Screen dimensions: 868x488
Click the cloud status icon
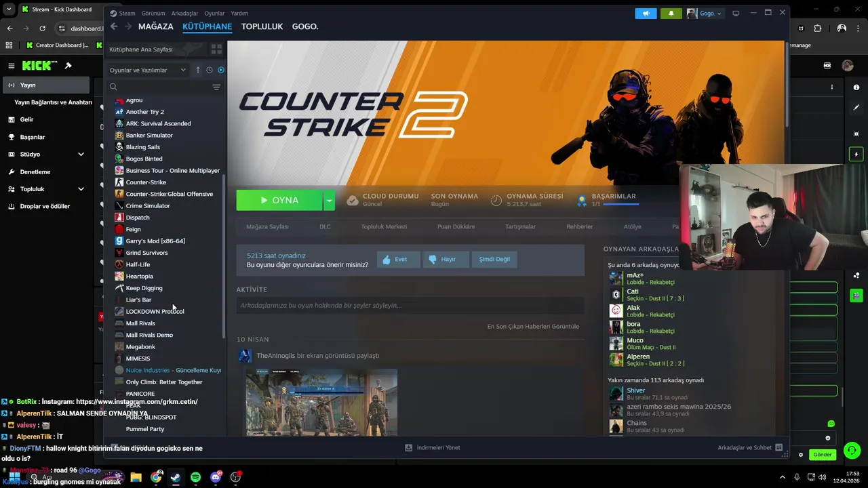[353, 200]
